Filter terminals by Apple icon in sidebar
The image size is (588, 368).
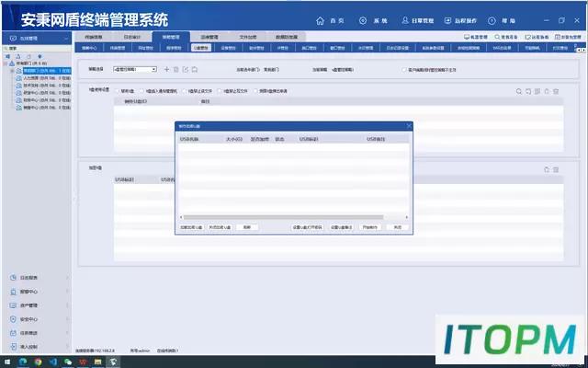(x=28, y=56)
